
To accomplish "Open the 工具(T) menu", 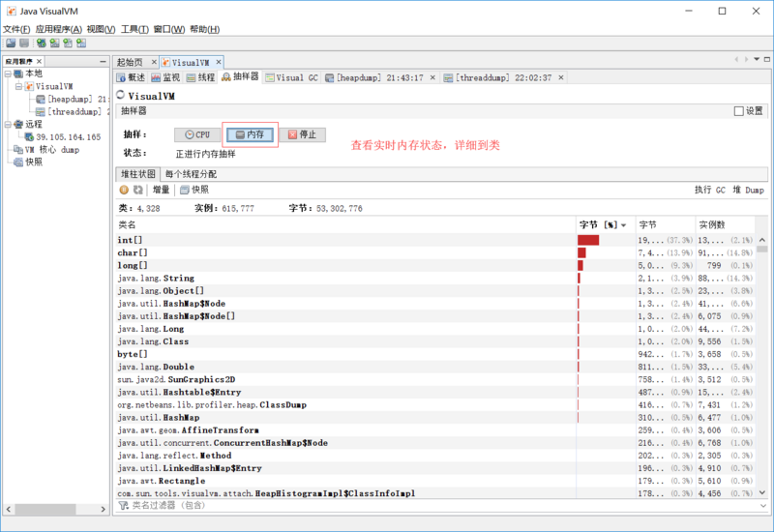I will (134, 29).
